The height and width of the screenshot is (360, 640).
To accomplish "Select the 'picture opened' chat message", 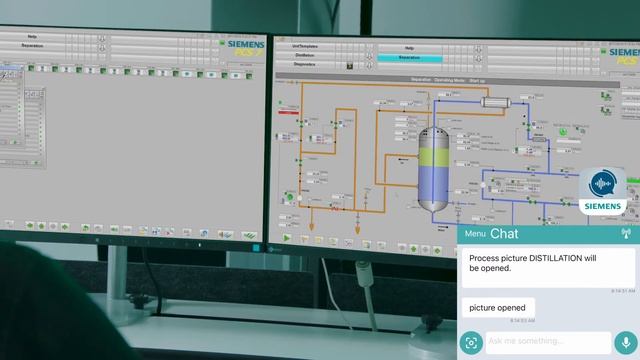I will [498, 308].
